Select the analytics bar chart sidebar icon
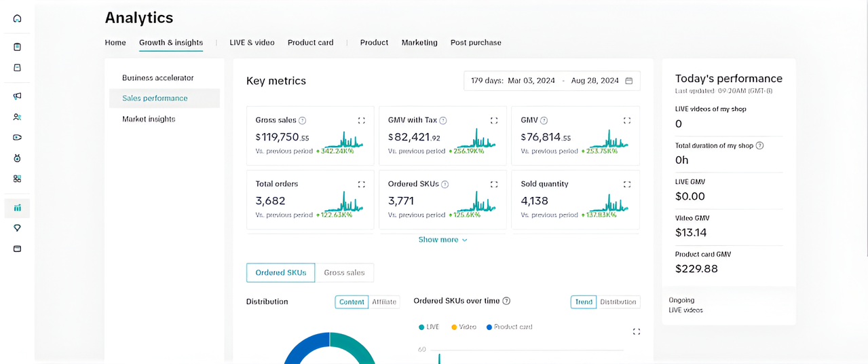 [x=17, y=208]
